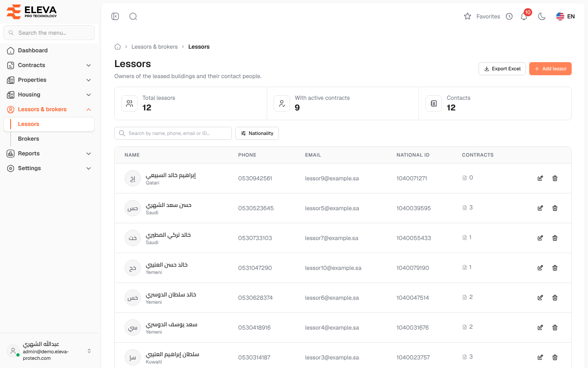Screen dimensions: 588x368
Task: Delete lessor with email lessor7@example.sa
Action: pyautogui.click(x=555, y=238)
